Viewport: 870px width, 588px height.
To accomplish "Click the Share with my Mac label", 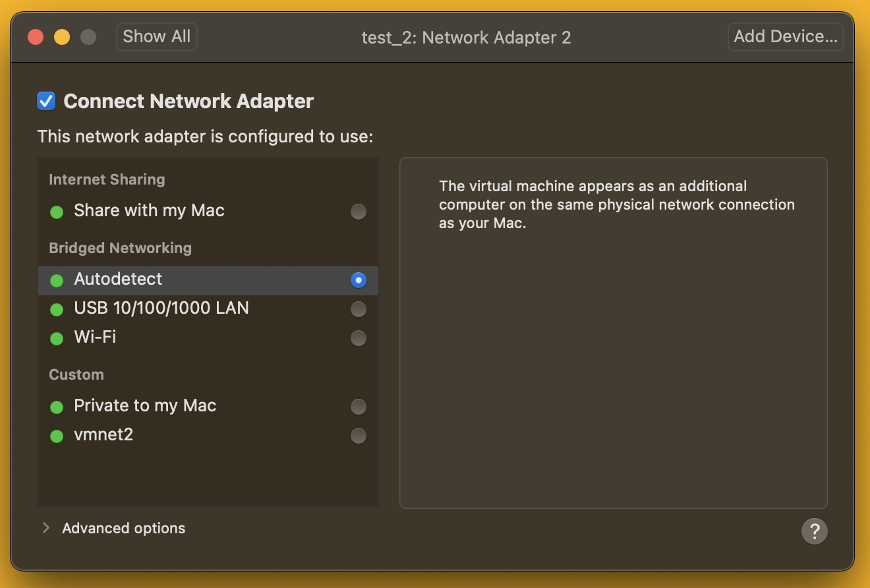I will pos(149,210).
